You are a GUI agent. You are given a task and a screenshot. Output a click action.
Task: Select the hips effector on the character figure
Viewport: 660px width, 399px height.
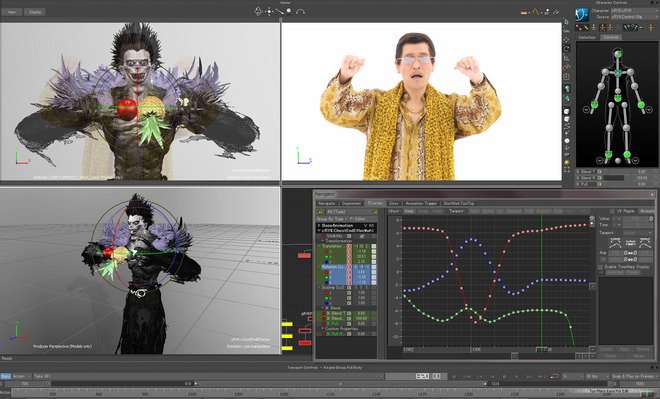[617, 98]
